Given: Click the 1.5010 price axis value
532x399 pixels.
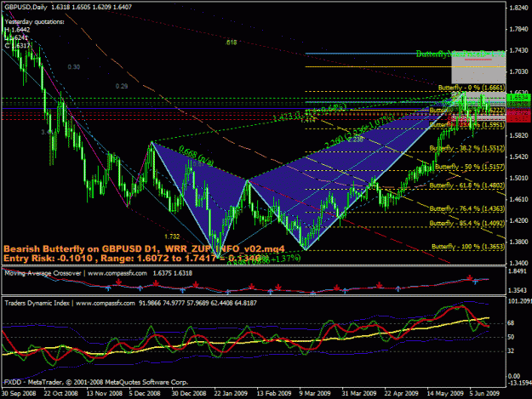Looking at the screenshot, I should pyautogui.click(x=518, y=178).
